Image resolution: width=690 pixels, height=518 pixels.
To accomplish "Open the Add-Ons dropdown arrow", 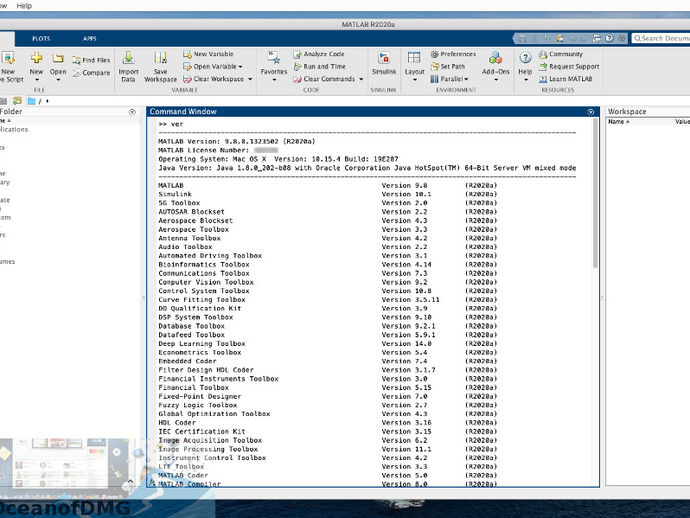I will [495, 80].
